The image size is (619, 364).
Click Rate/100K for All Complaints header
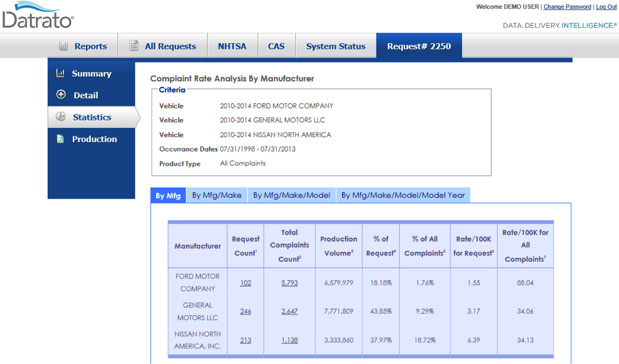point(526,245)
